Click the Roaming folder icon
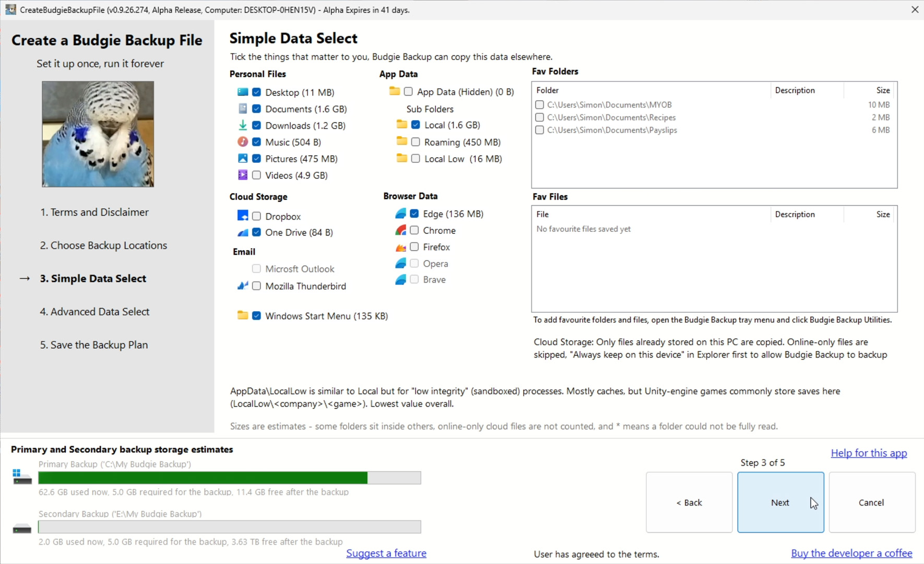 tap(402, 142)
